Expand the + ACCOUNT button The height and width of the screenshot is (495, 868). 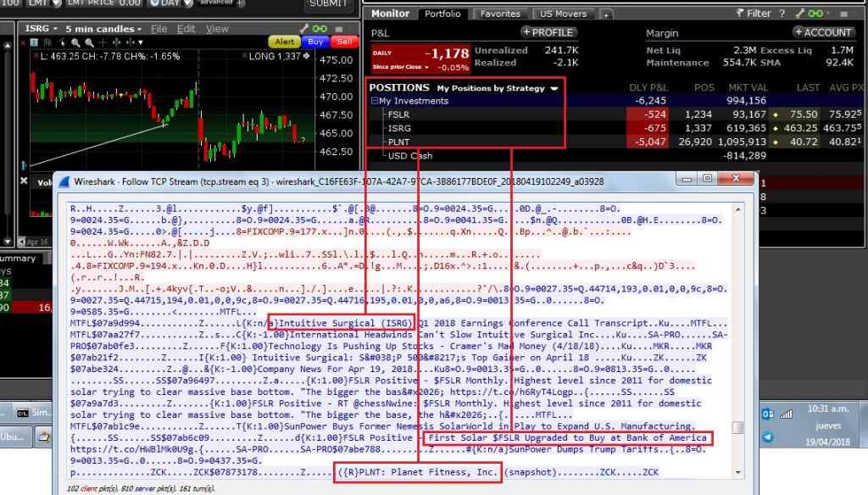click(x=822, y=32)
